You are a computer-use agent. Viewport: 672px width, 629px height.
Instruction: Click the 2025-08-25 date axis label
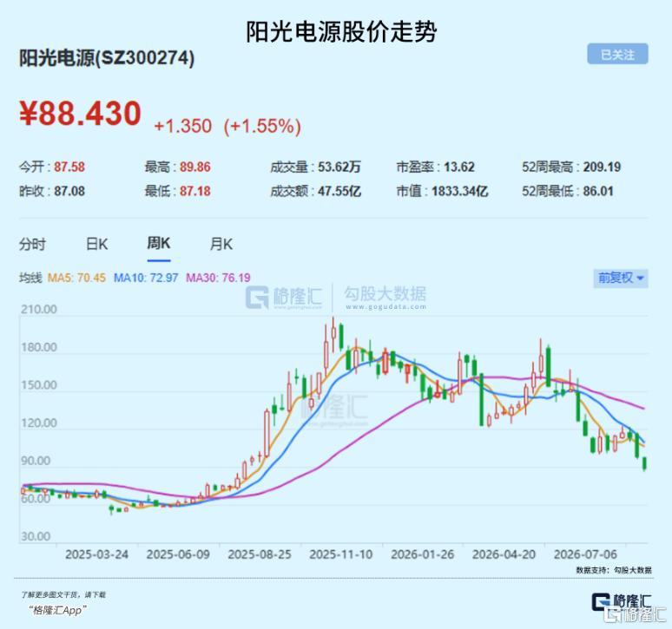pyautogui.click(x=260, y=554)
